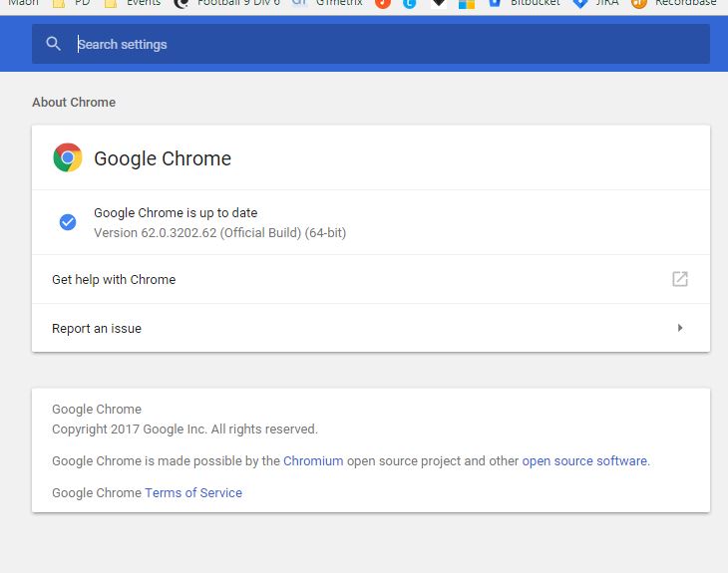Open the open source software link
The width and height of the screenshot is (728, 573).
click(x=584, y=461)
